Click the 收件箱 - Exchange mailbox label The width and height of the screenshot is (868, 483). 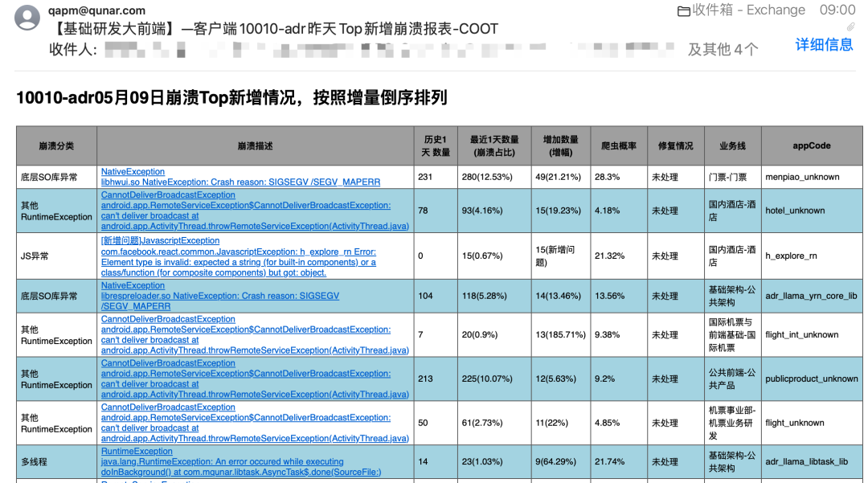[749, 10]
